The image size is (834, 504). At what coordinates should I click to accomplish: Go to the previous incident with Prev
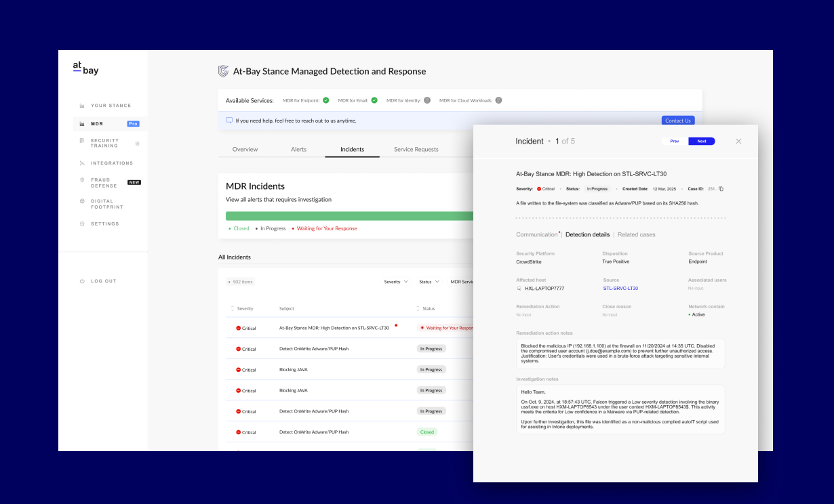click(675, 141)
